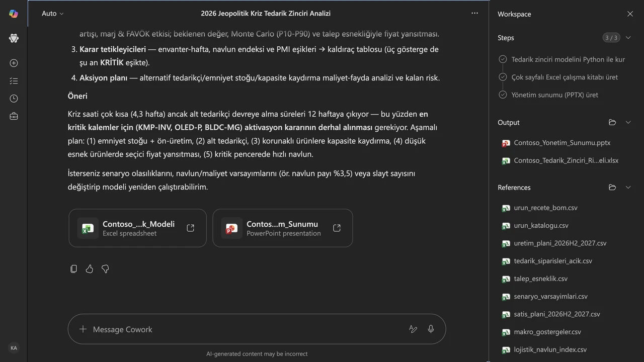
Task: Open the KA user profile avatar
Action: tap(14, 348)
